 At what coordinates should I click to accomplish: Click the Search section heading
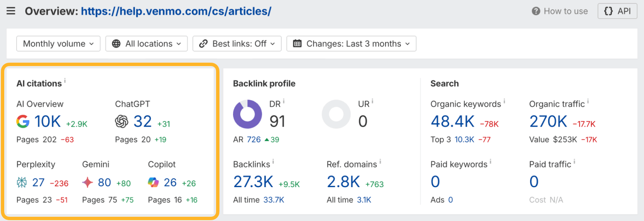pos(444,83)
